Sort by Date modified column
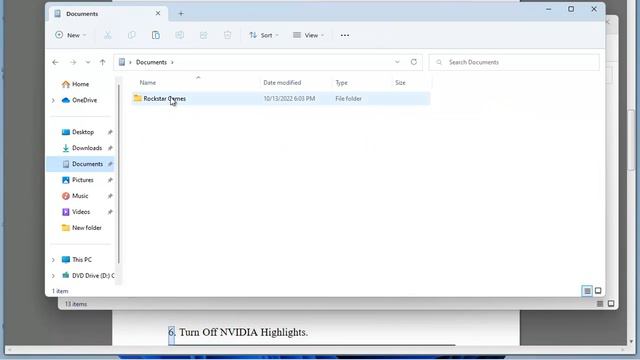This screenshot has width=640, height=360. tap(282, 82)
